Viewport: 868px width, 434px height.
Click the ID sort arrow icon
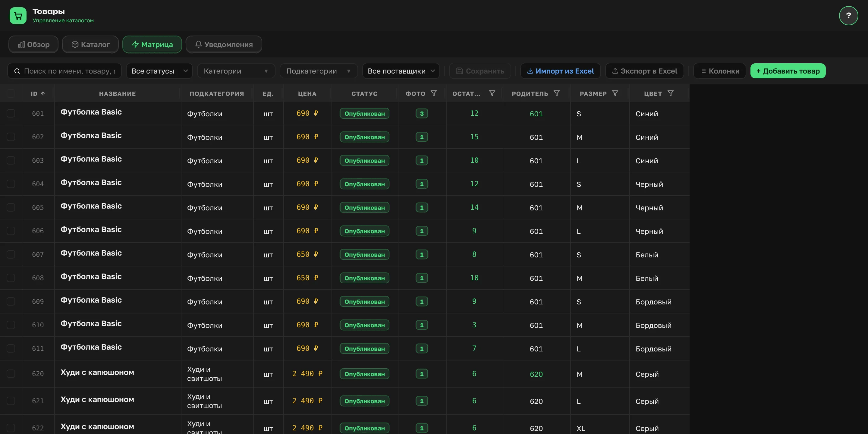click(43, 94)
